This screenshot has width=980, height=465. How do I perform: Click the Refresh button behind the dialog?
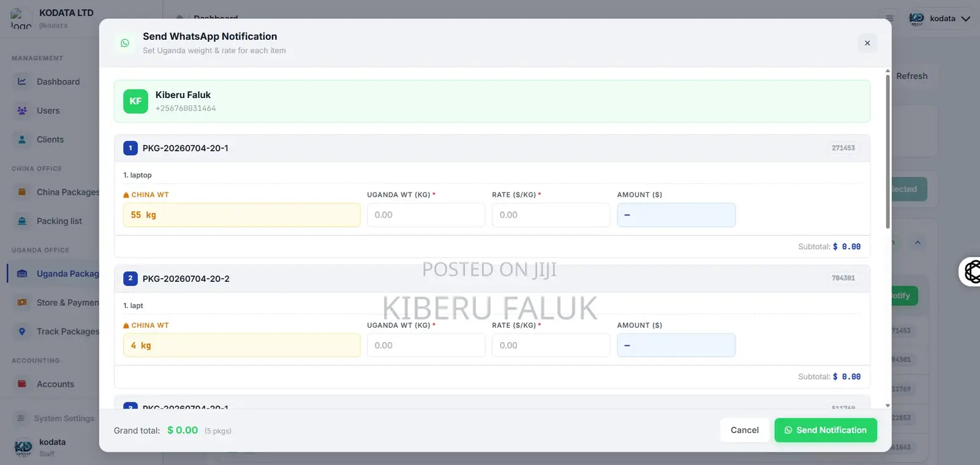(912, 76)
